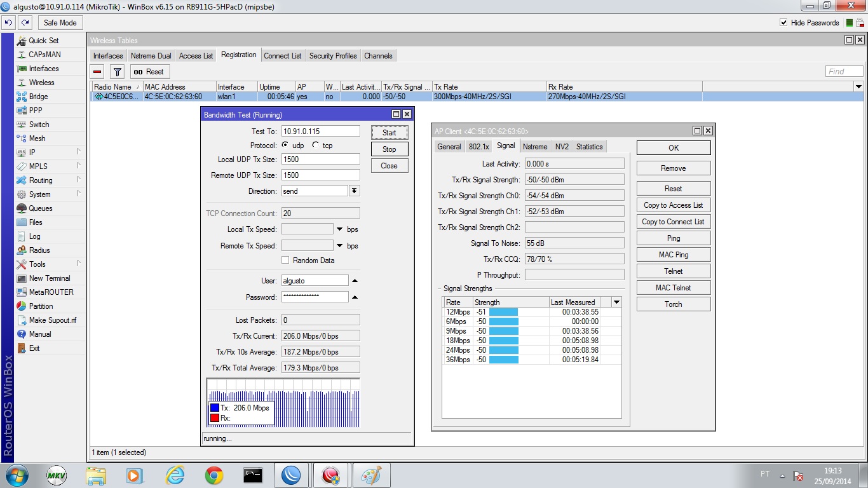Open New Terminal from the sidebar
Viewport: 868px width, 488px height.
point(49,278)
